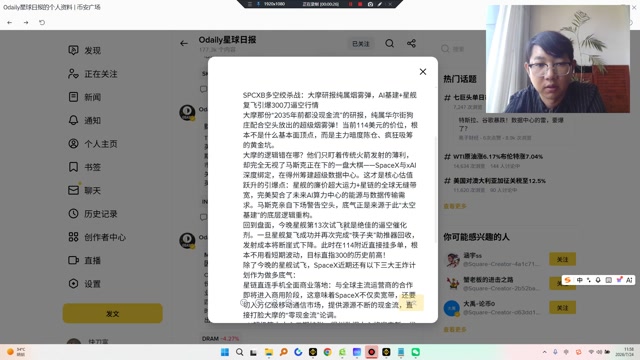640x360 pixels.
Task: Follow user 涵宇ss
Action: click(562, 259)
